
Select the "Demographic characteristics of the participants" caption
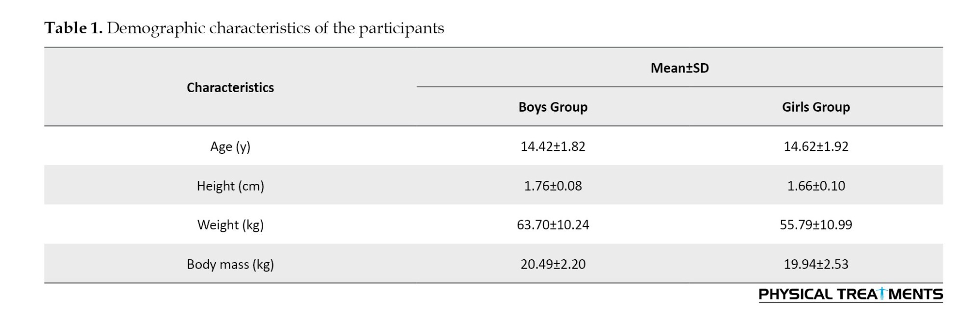pos(275,28)
